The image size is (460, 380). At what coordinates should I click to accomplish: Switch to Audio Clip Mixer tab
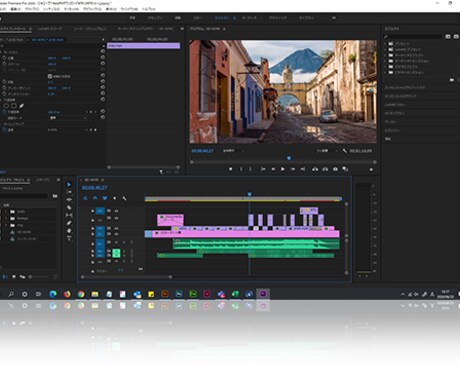point(145,29)
